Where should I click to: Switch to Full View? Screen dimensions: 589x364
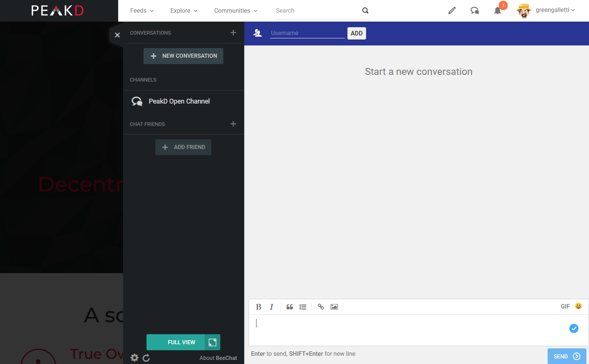[x=176, y=342]
